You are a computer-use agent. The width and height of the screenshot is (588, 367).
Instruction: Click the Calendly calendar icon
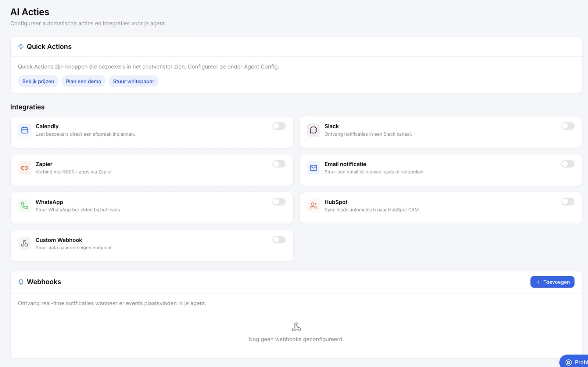pos(25,130)
